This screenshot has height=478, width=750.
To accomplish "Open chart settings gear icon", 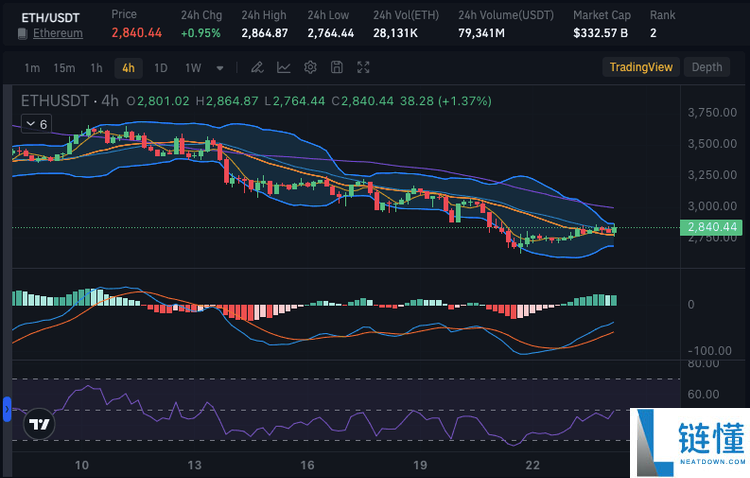I will pyautogui.click(x=310, y=68).
